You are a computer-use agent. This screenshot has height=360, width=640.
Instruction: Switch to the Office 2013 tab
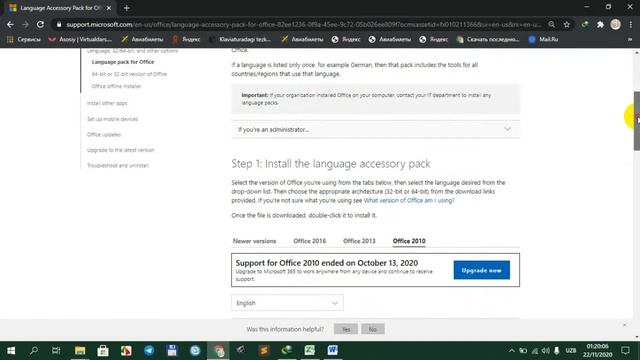[359, 241]
